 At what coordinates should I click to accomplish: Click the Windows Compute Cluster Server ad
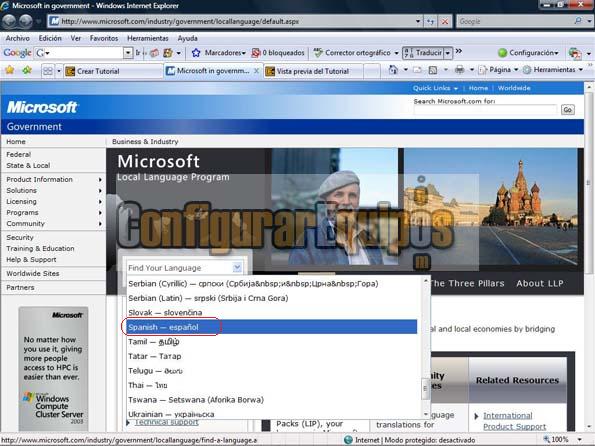[x=54, y=368]
